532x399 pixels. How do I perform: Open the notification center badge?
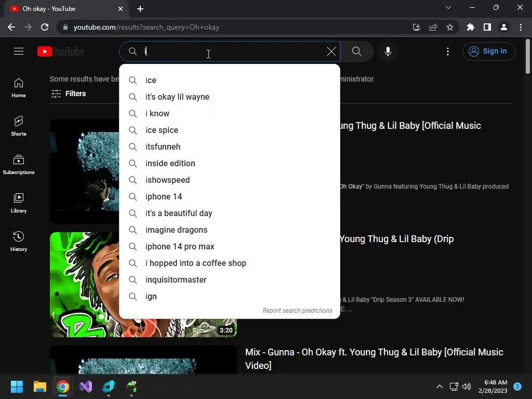pos(517,387)
